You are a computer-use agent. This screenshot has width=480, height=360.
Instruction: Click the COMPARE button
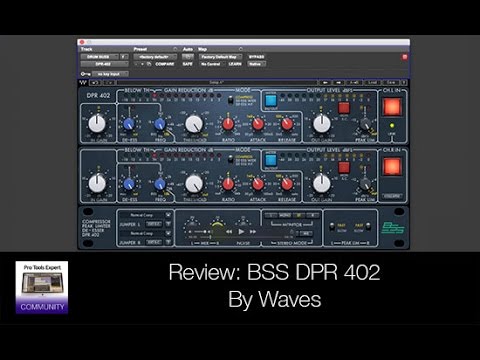pos(165,64)
